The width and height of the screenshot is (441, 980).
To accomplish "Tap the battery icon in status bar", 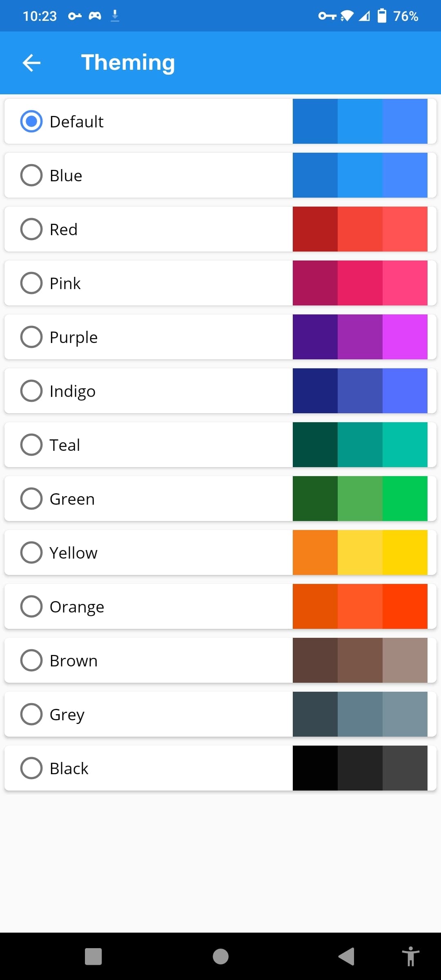I will coord(382,16).
